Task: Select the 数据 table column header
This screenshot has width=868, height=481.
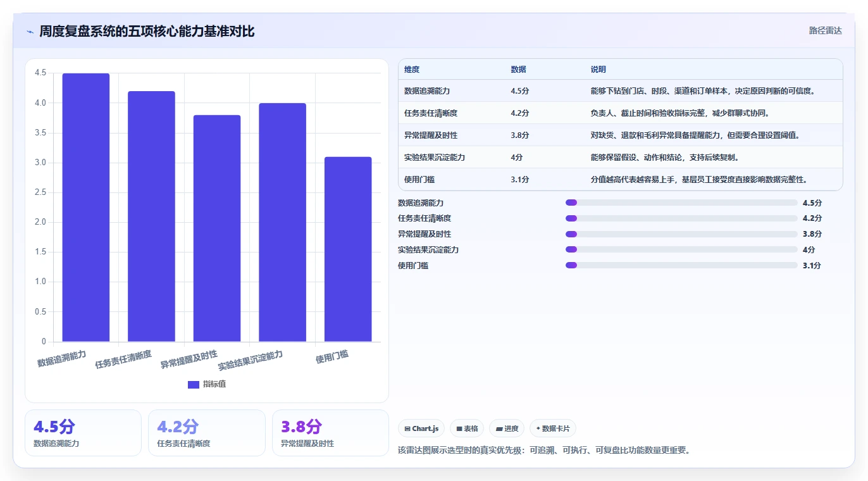Action: [518, 70]
